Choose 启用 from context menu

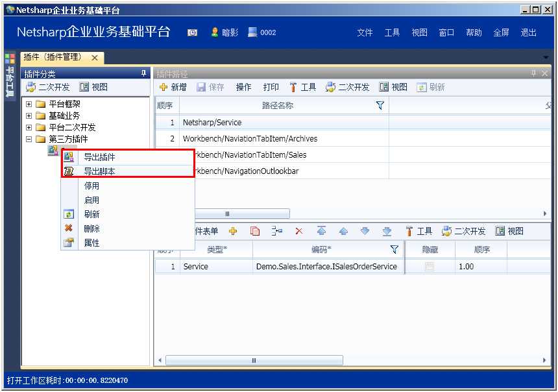[128, 200]
